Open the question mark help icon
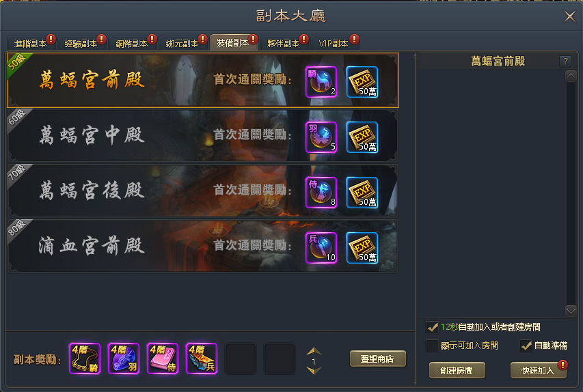This screenshot has width=583, height=392. click(x=565, y=61)
